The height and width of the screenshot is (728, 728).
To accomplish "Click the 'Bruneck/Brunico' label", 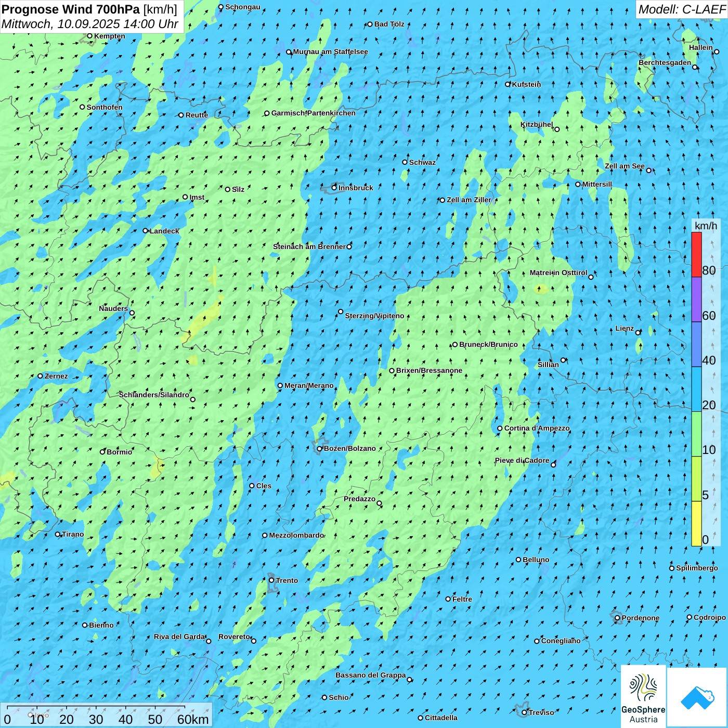I will coord(488,344).
